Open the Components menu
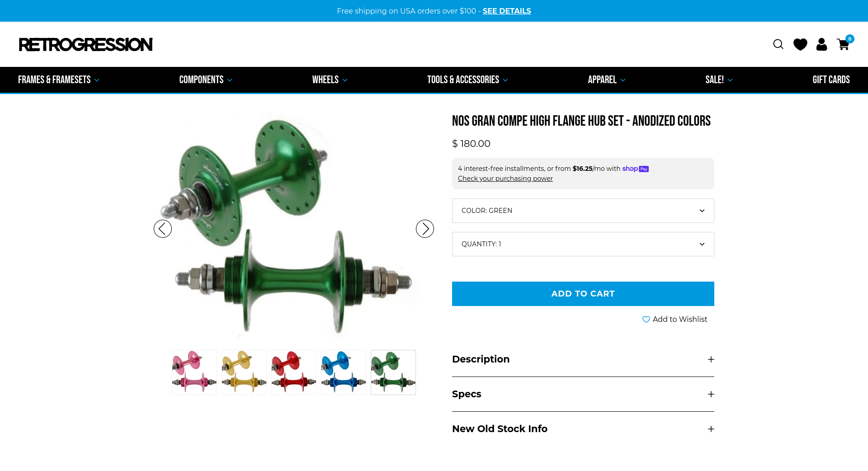868x471 pixels. pyautogui.click(x=206, y=80)
